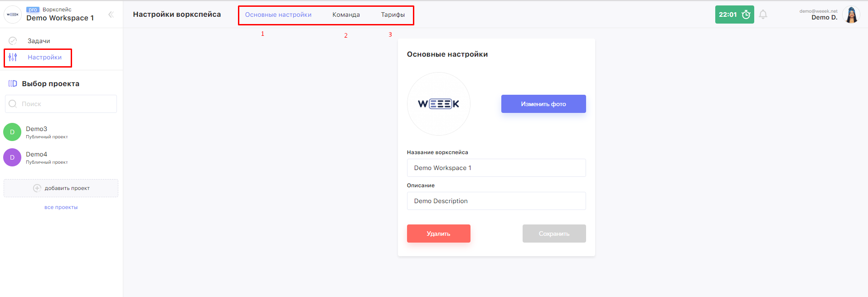
Task: Open the user avatar menu
Action: coord(851,15)
